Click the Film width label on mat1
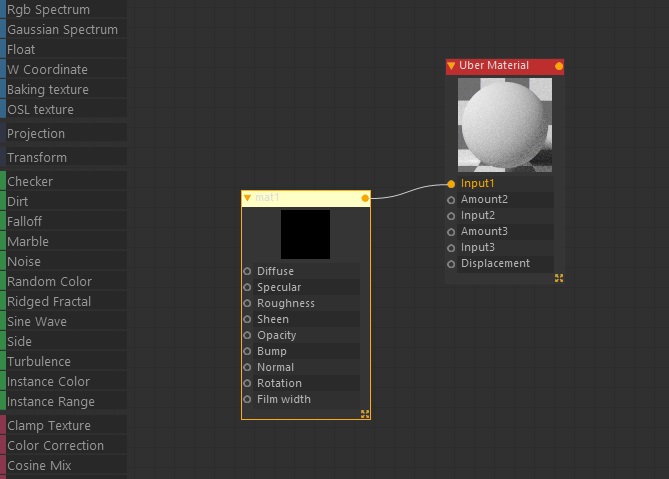 [x=284, y=399]
